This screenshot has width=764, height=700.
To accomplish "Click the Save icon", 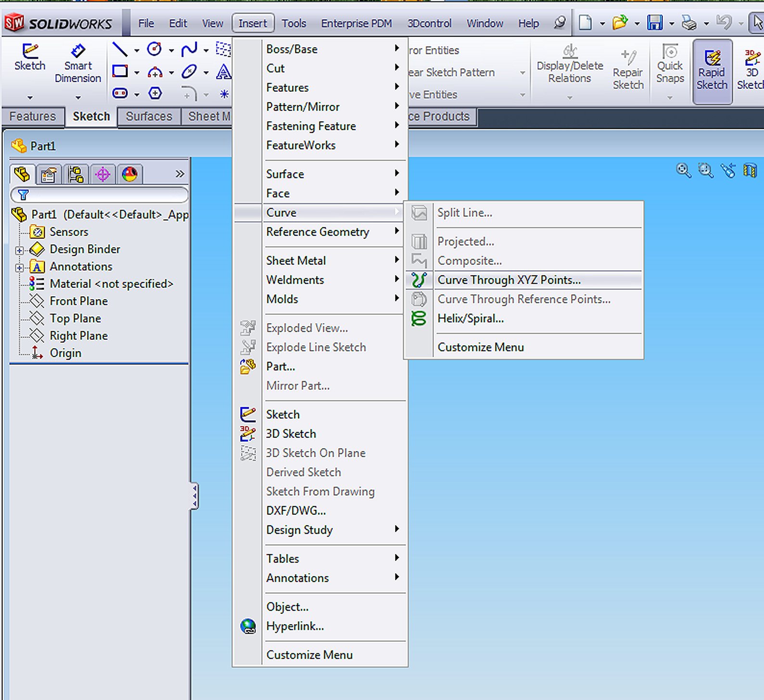I will coord(655,23).
